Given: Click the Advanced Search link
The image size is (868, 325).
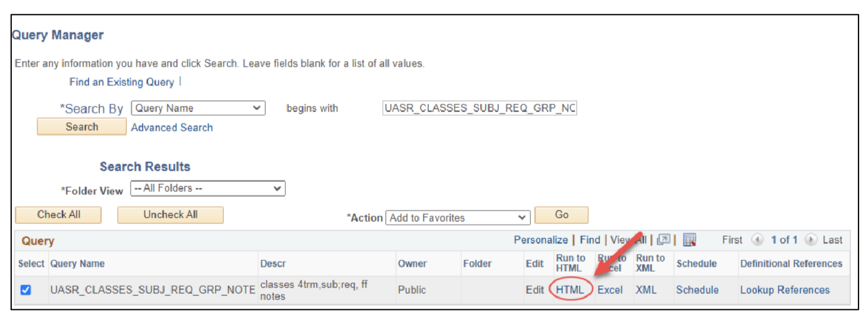Looking at the screenshot, I should (172, 128).
